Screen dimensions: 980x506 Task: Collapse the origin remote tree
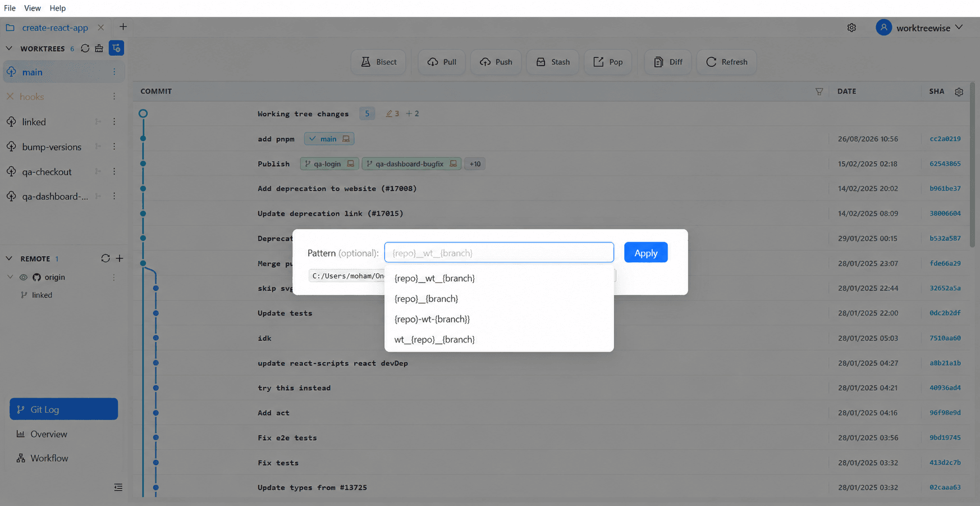point(10,277)
